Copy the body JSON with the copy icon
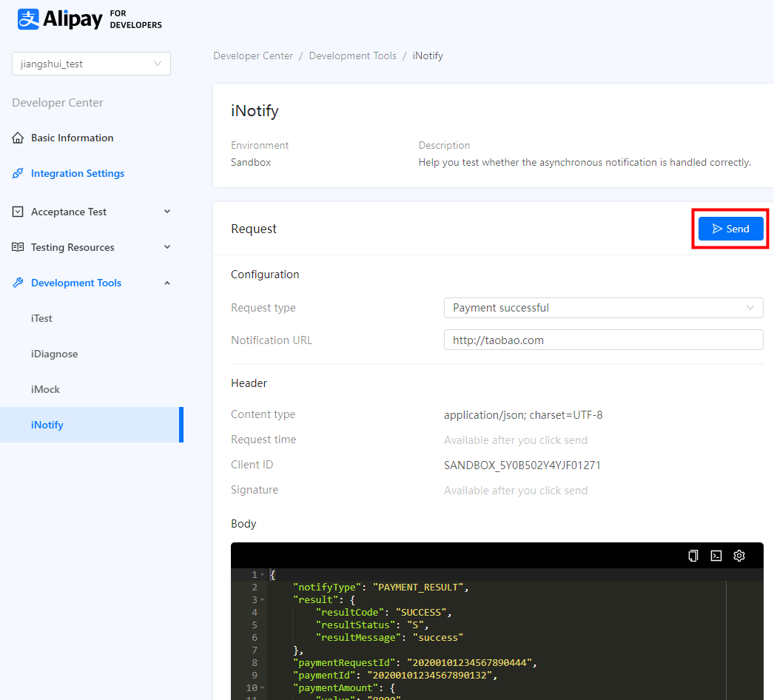Image resolution: width=774 pixels, height=700 pixels. pyautogui.click(x=693, y=556)
